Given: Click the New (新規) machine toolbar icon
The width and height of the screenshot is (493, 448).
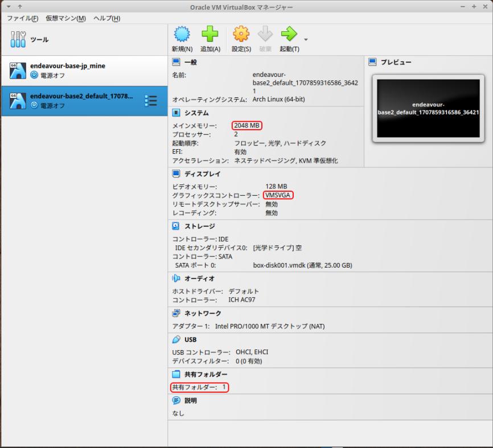Looking at the screenshot, I should pos(182,34).
